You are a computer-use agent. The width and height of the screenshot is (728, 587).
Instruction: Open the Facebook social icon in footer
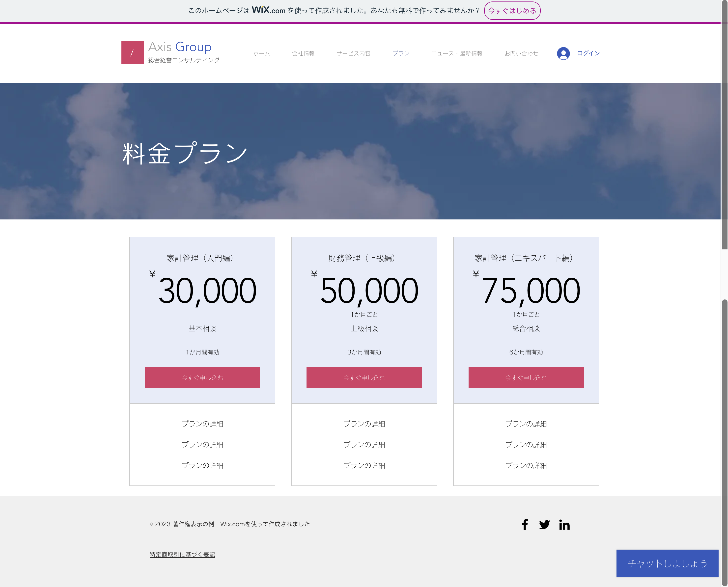click(x=525, y=525)
